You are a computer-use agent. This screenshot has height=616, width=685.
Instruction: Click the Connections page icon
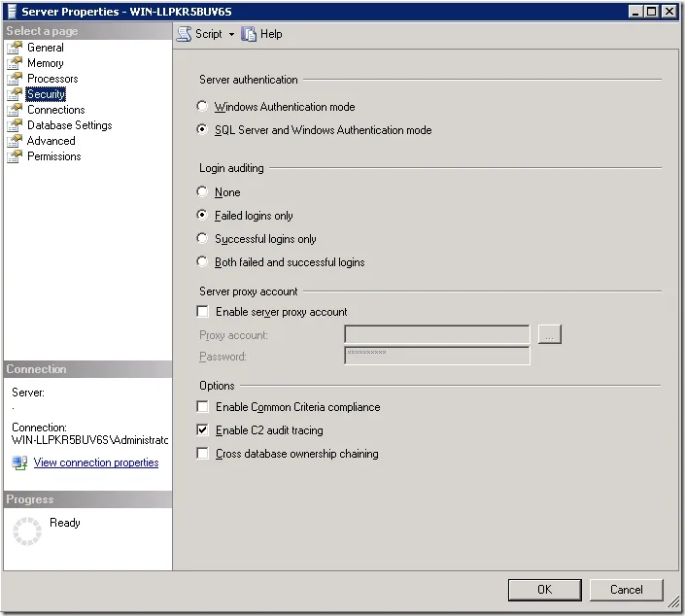point(15,110)
